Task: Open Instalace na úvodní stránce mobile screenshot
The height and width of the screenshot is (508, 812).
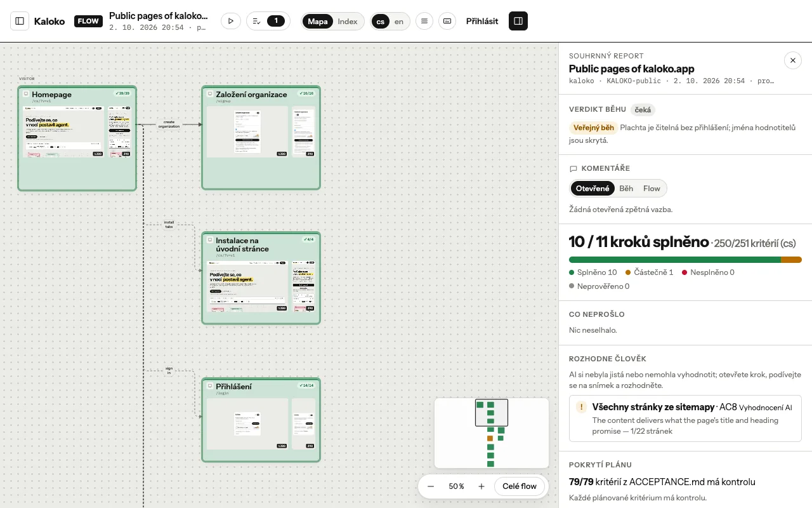Action: [303, 286]
